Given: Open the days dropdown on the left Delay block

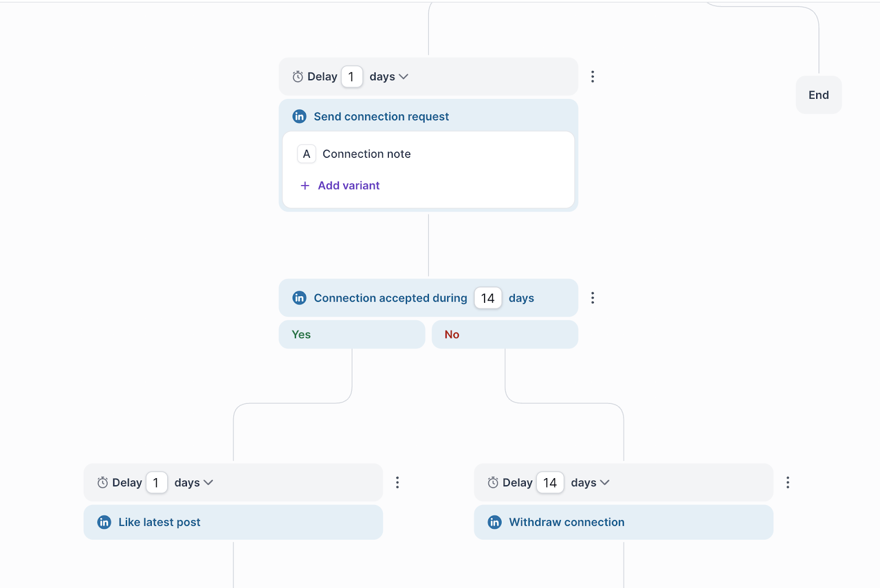Looking at the screenshot, I should coord(208,482).
